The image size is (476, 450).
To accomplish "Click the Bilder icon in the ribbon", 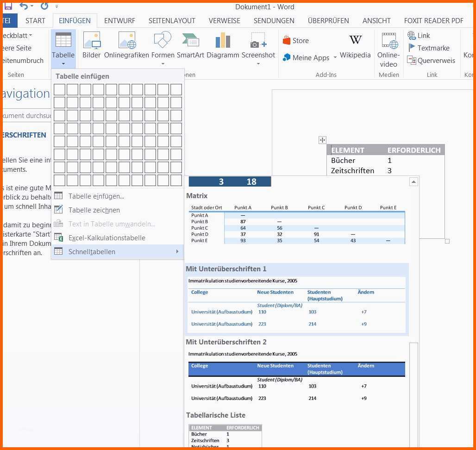I will click(91, 41).
